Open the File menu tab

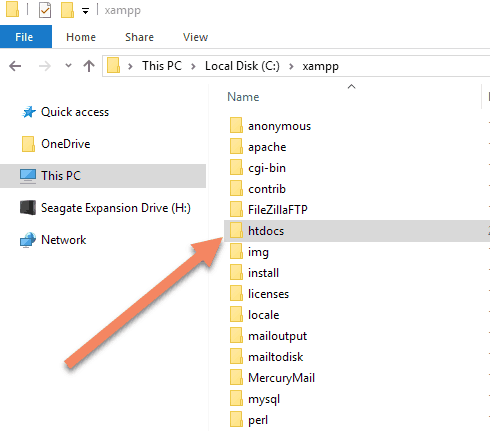[x=26, y=37]
